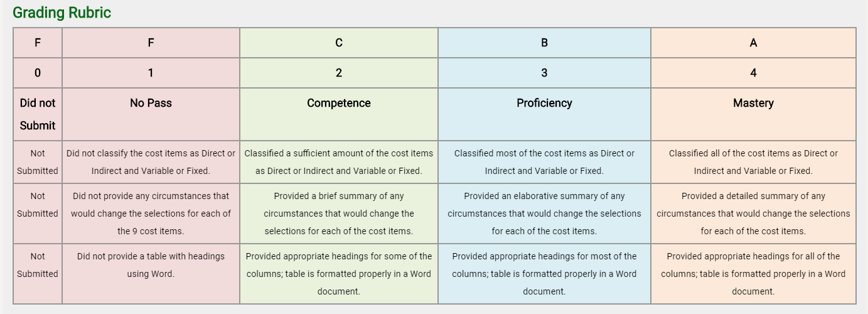The height and width of the screenshot is (314, 868).
Task: Select 'Classified most of the cost items' cell
Action: click(x=544, y=162)
